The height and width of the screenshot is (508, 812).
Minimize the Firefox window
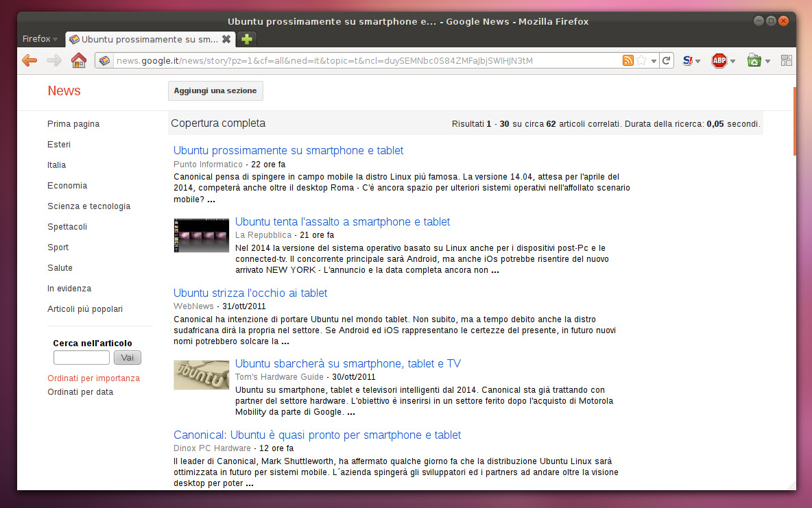pos(759,21)
